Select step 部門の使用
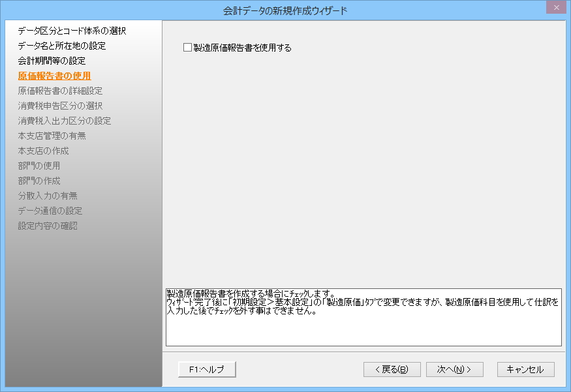 39,166
